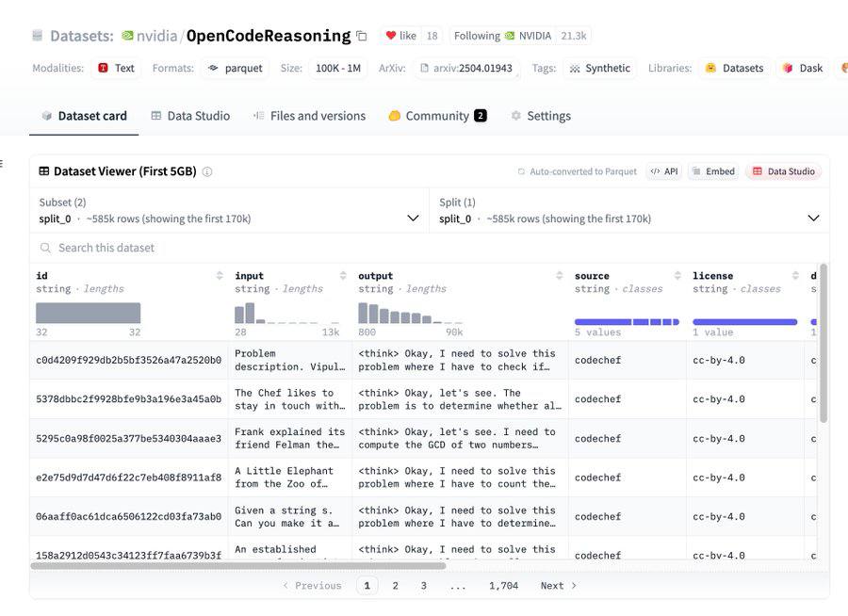Select the Text modality tag
This screenshot has width=848, height=616.
[x=116, y=68]
